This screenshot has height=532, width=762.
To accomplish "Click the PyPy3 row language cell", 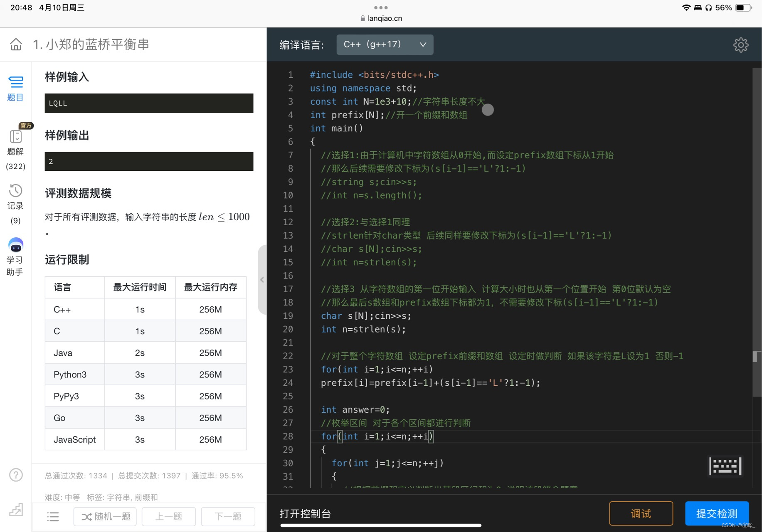I will [x=75, y=396].
